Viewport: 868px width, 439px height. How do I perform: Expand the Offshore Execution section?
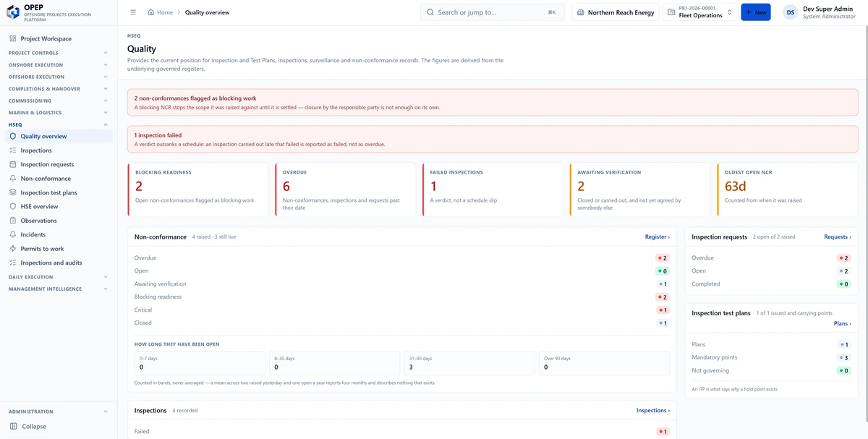[x=59, y=77]
